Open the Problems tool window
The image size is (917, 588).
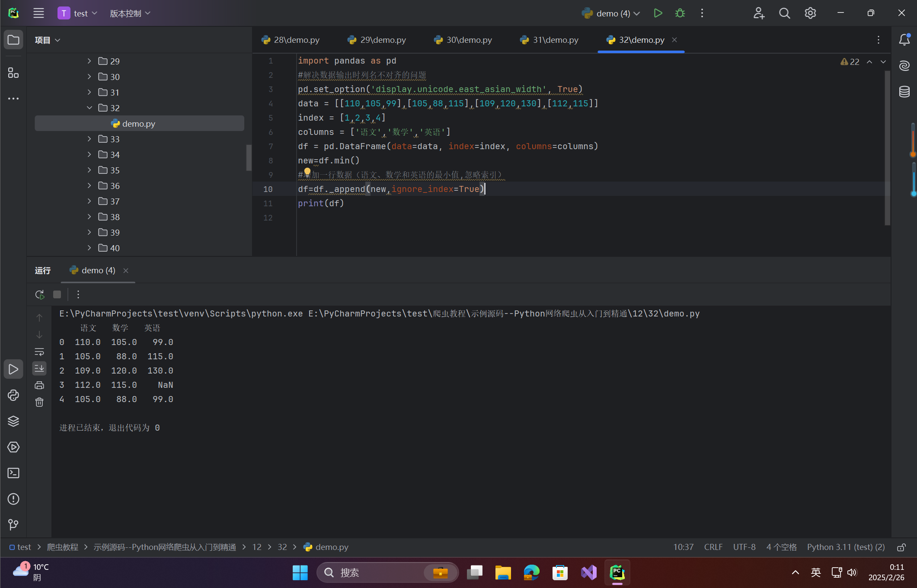tap(13, 499)
